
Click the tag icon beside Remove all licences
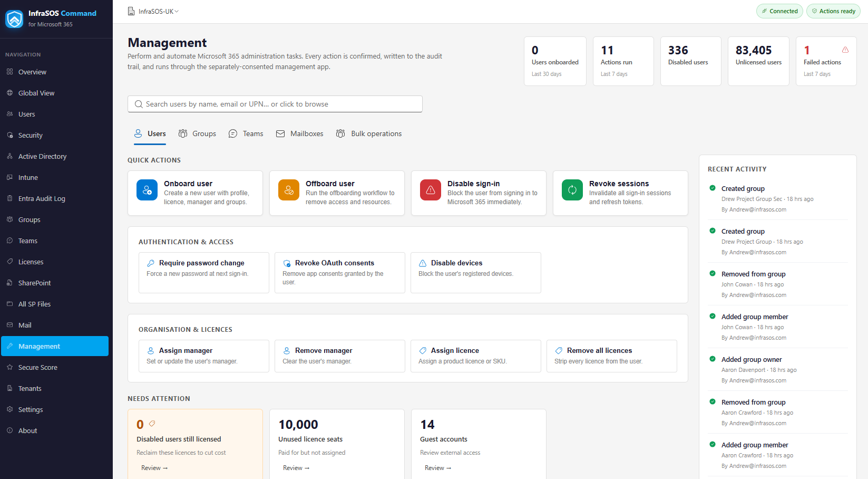click(559, 350)
